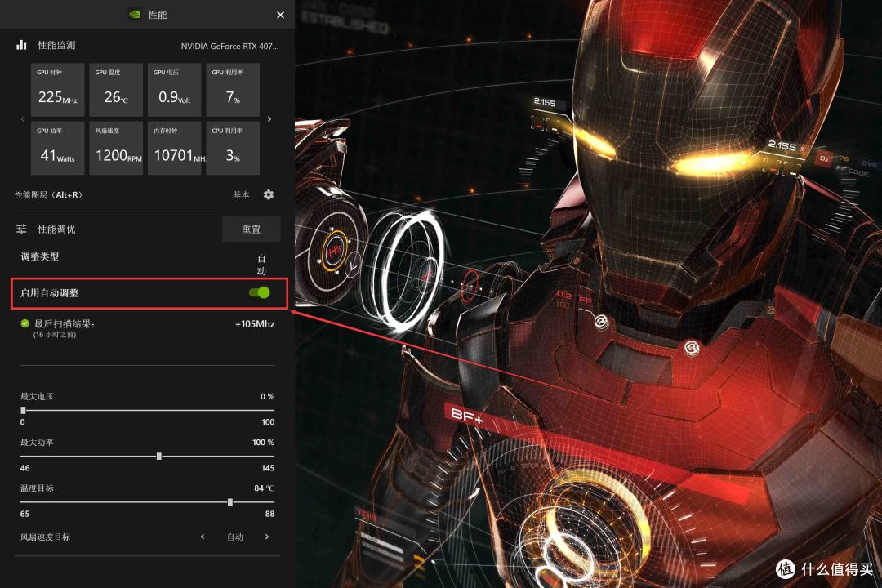This screenshot has width=882, height=588.
Task: Click the 重置 button
Action: tap(251, 229)
